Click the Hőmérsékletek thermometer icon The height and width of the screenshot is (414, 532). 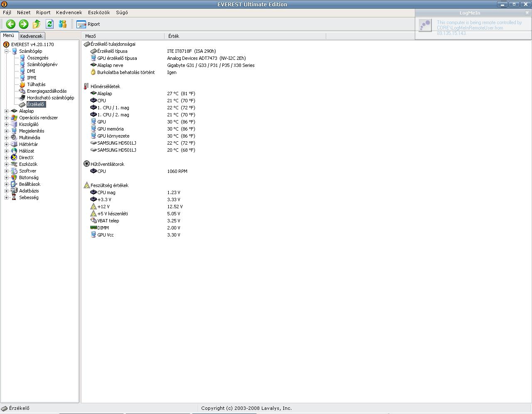coord(86,86)
